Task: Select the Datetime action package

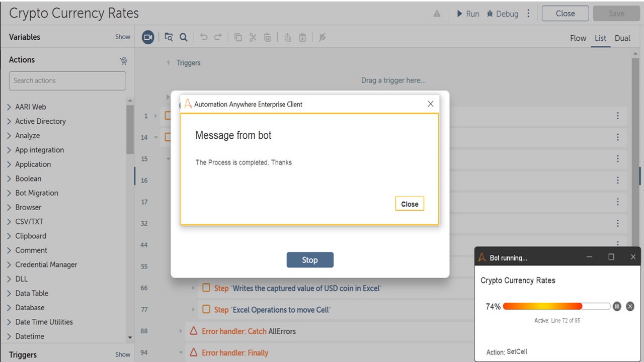Action: click(x=30, y=336)
